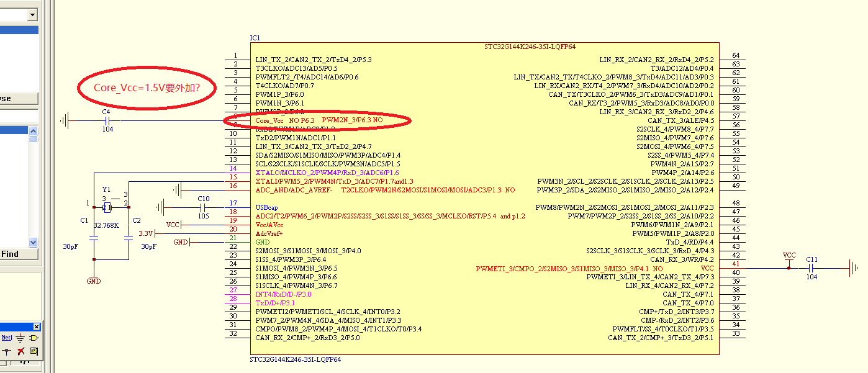Image resolution: width=868 pixels, height=373 pixels.
Task: Click the red VCC pin 41 name
Action: point(707,267)
